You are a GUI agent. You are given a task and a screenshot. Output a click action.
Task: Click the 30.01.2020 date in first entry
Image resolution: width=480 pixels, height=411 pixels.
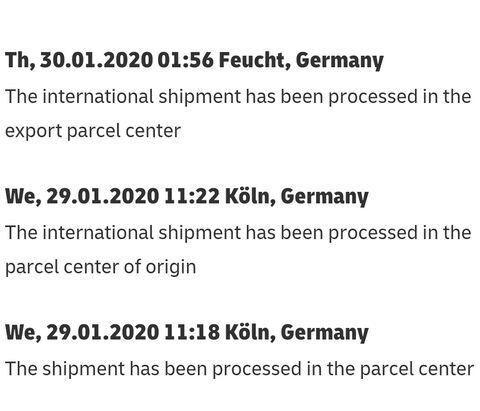tap(96, 60)
